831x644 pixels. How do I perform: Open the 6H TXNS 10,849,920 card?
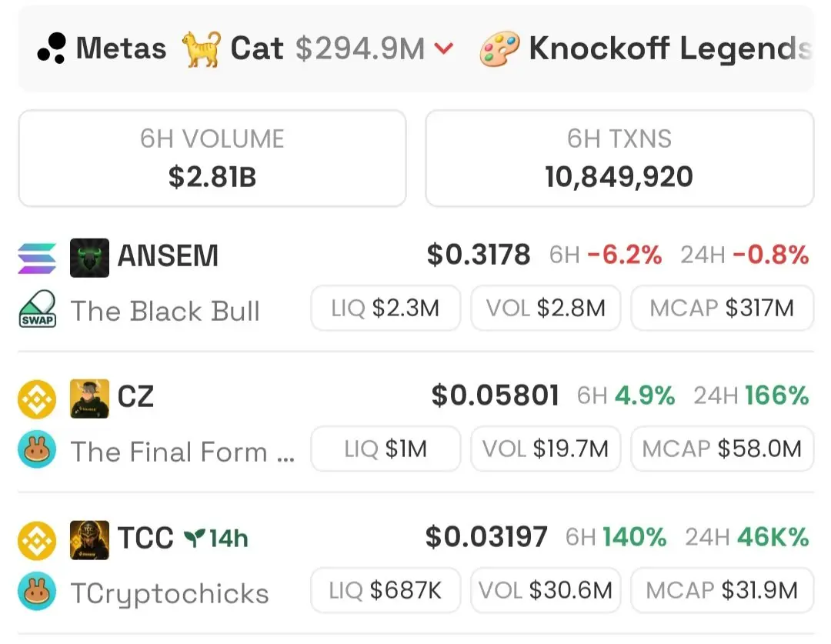coord(619,158)
